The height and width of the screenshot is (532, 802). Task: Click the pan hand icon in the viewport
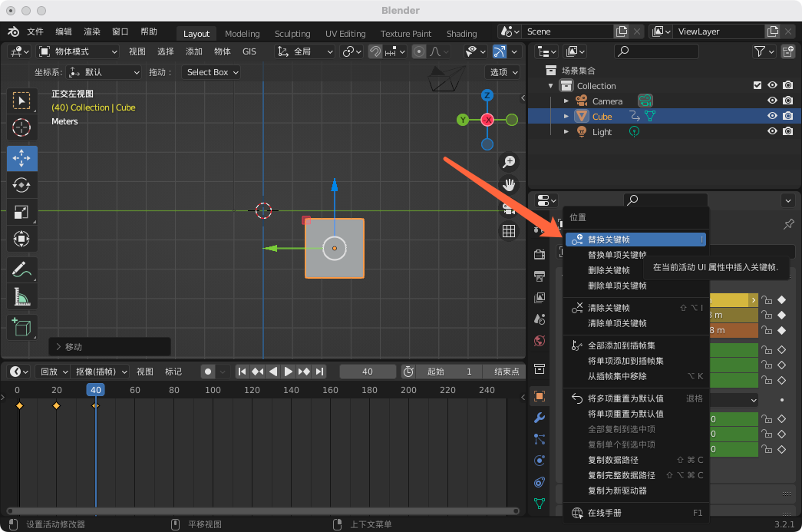point(508,185)
